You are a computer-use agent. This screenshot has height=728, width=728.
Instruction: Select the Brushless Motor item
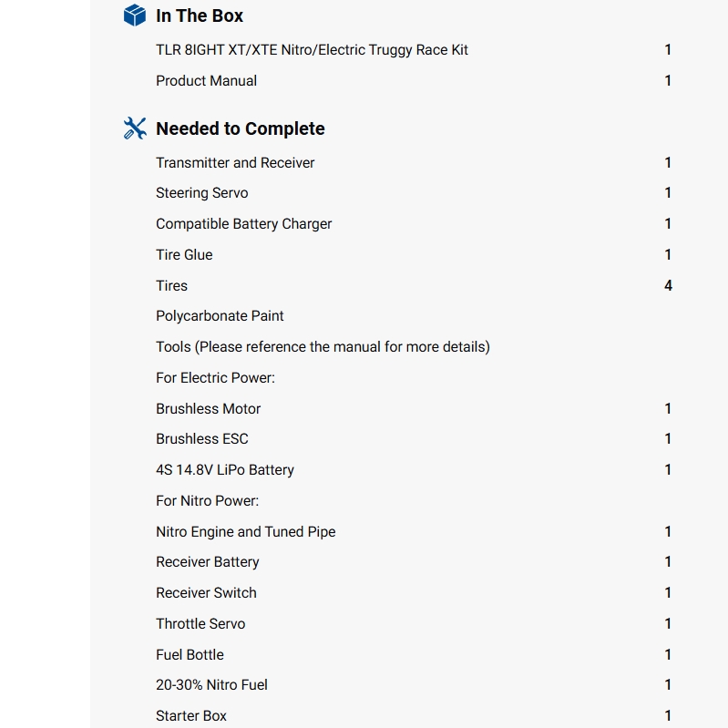[208, 409]
